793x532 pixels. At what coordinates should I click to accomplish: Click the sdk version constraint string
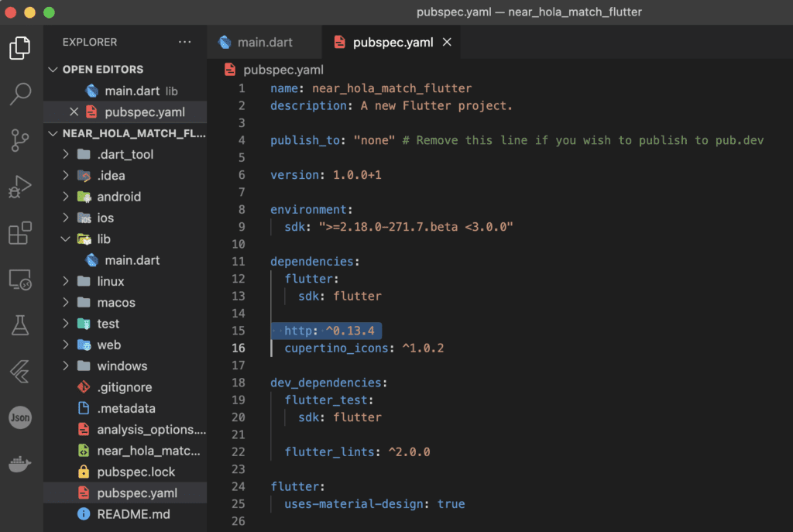pyautogui.click(x=416, y=227)
